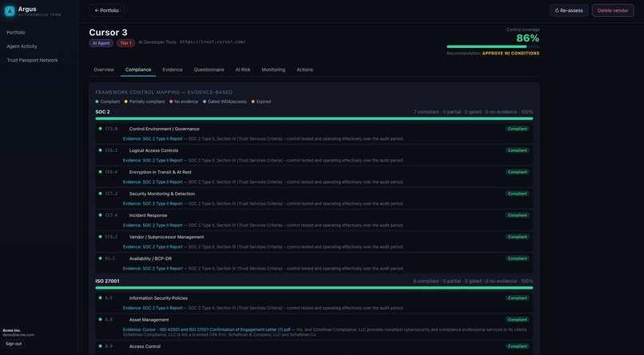644x355 pixels.
Task: Open evidence link under Availability / BCP-DR
Action: (153, 269)
